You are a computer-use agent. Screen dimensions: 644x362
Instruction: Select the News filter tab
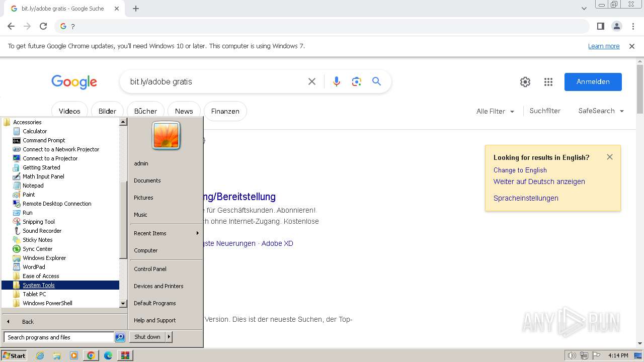(x=184, y=111)
